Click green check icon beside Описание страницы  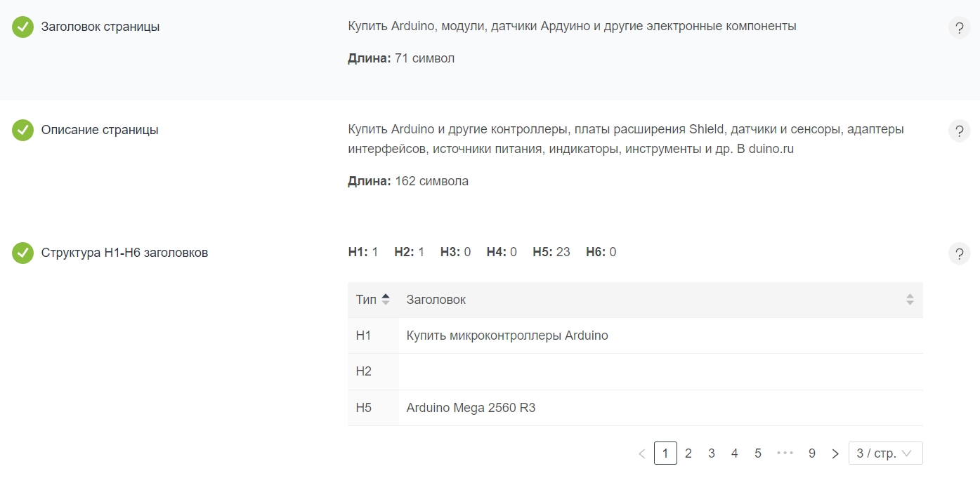pos(22,131)
